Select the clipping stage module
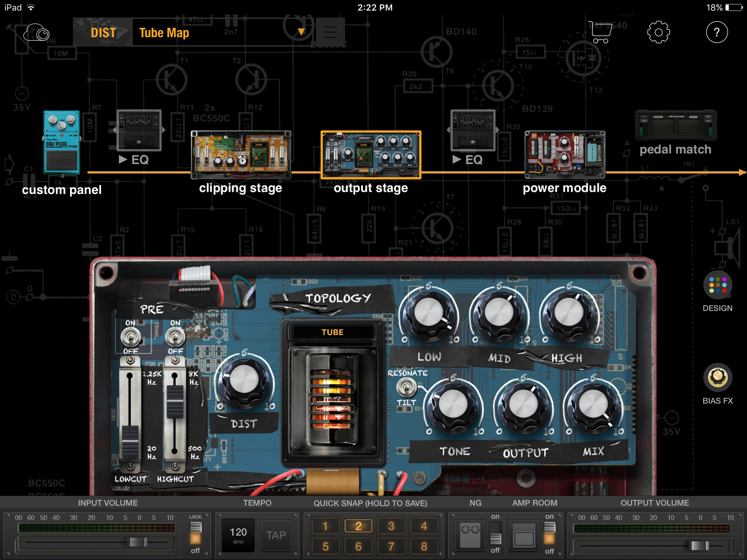Viewport: 747px width, 560px height. (241, 155)
